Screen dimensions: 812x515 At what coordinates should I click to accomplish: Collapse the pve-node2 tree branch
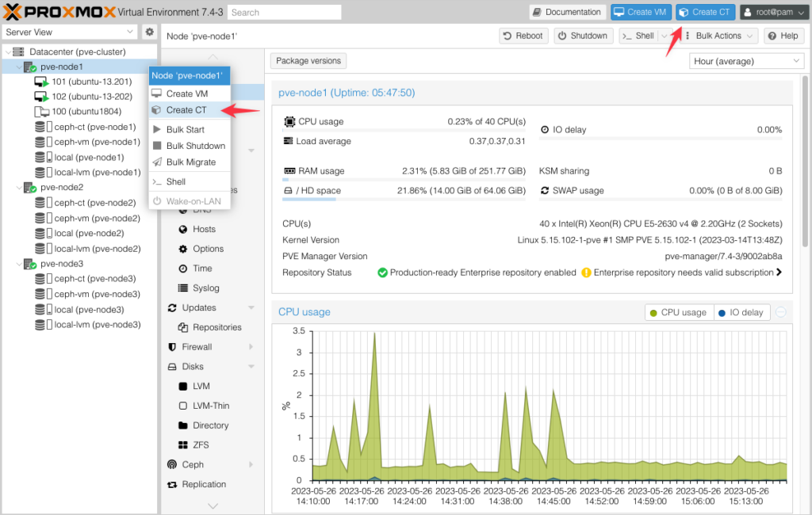(19, 188)
